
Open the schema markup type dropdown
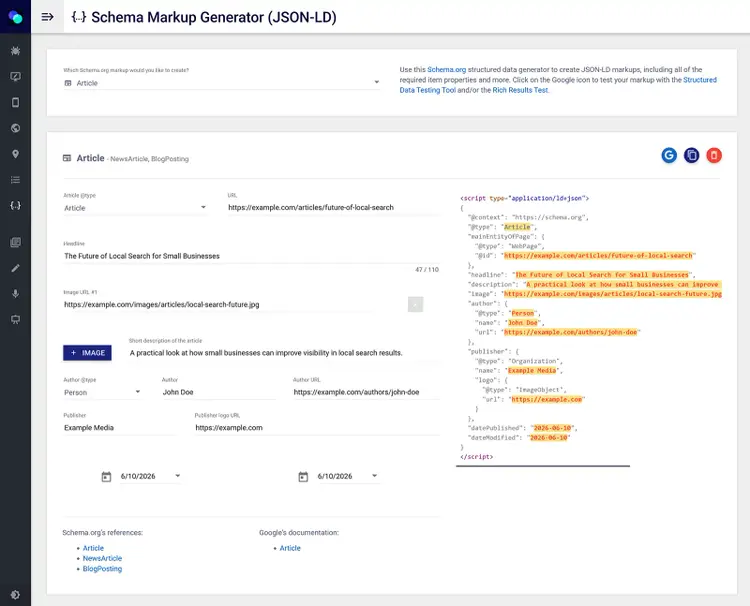(222, 83)
